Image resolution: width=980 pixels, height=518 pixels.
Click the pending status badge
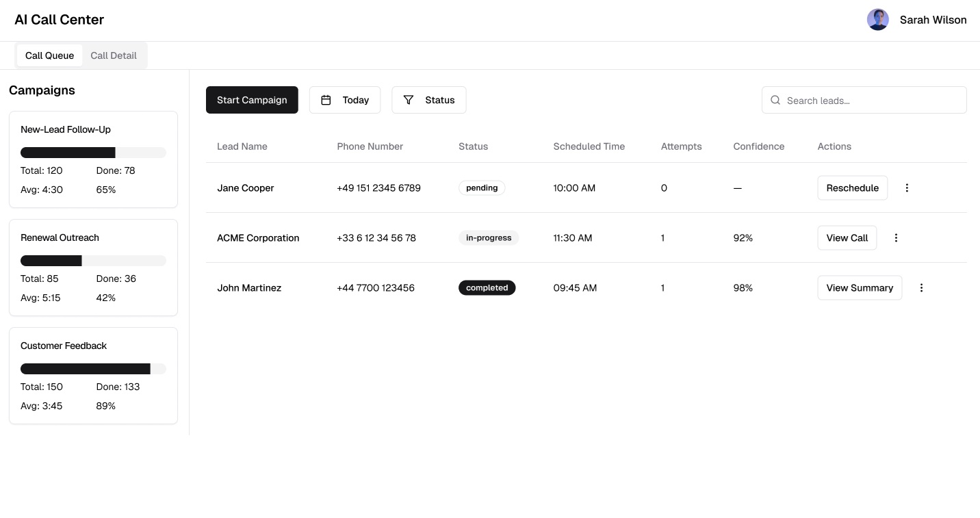coord(482,187)
